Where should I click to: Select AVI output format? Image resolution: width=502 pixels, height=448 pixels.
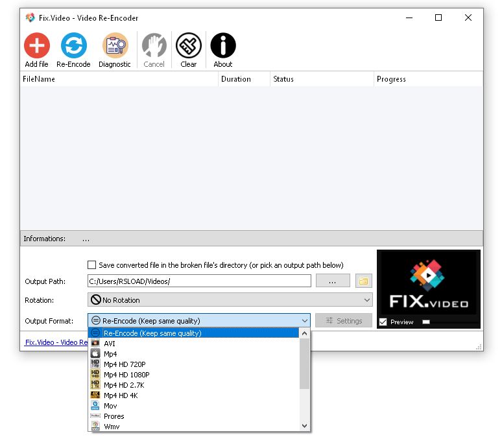[x=194, y=344]
